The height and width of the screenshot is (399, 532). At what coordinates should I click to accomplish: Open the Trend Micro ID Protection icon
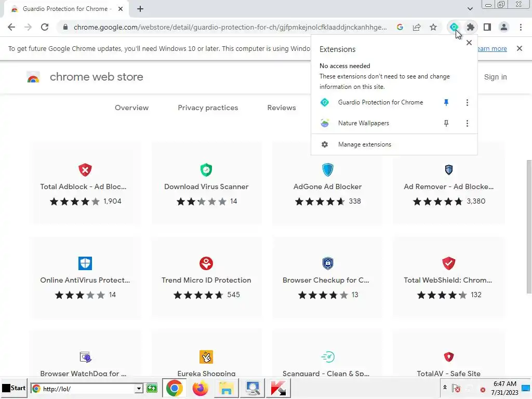pyautogui.click(x=206, y=263)
